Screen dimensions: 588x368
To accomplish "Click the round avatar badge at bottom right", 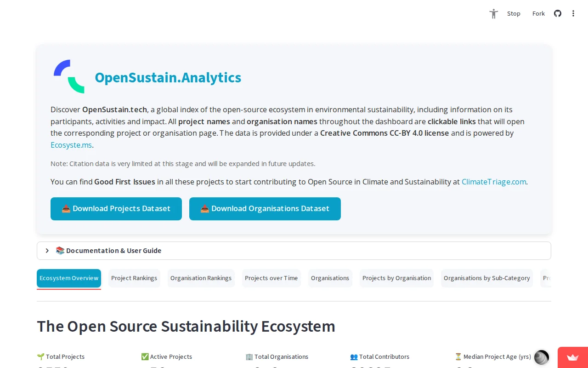I will tap(542, 357).
